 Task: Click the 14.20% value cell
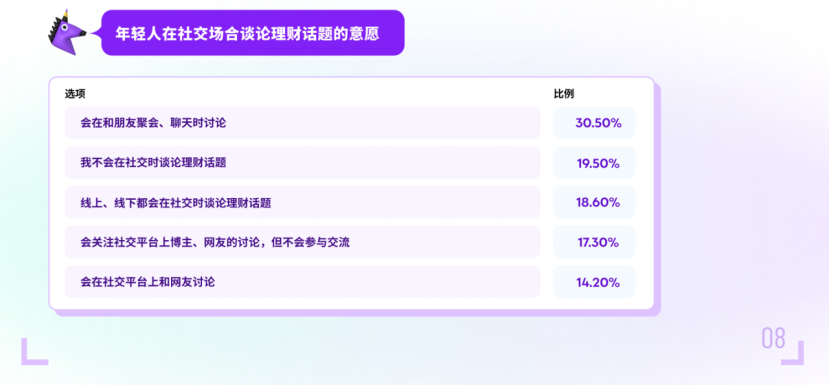594,282
